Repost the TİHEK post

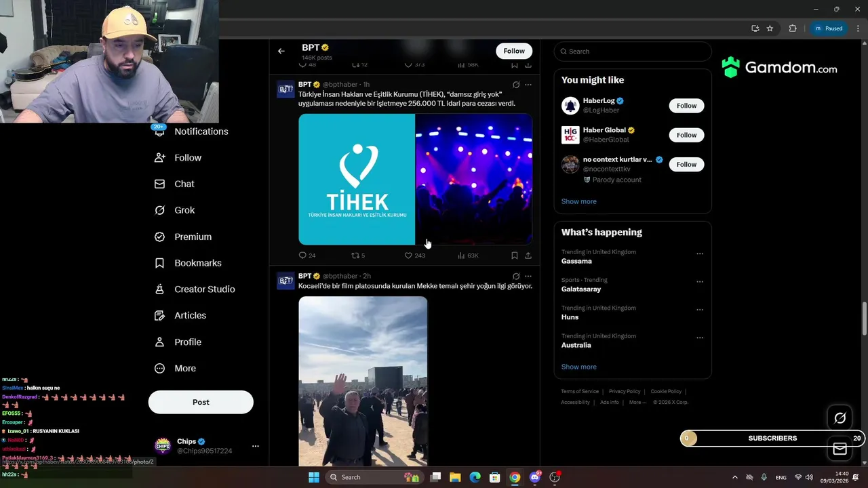coord(358,256)
